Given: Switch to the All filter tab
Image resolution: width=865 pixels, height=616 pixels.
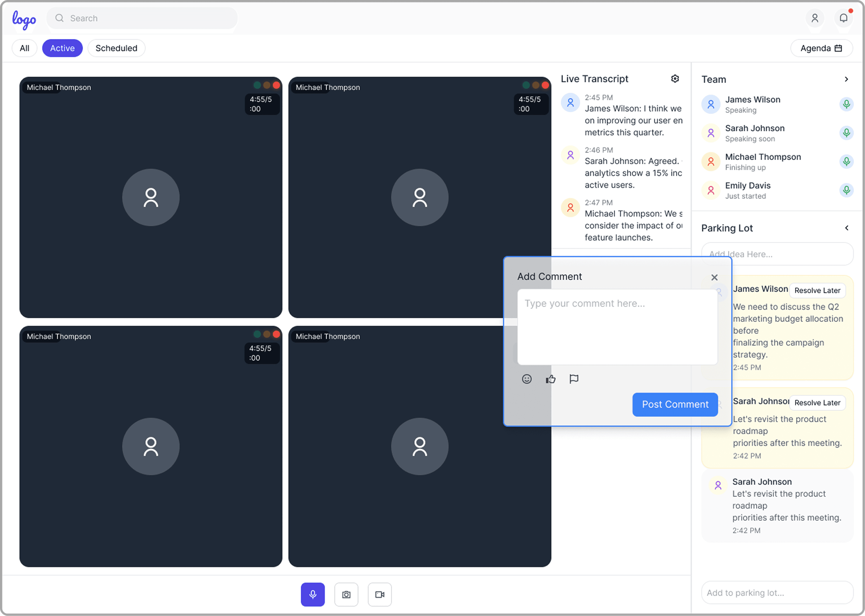Looking at the screenshot, I should click(24, 48).
